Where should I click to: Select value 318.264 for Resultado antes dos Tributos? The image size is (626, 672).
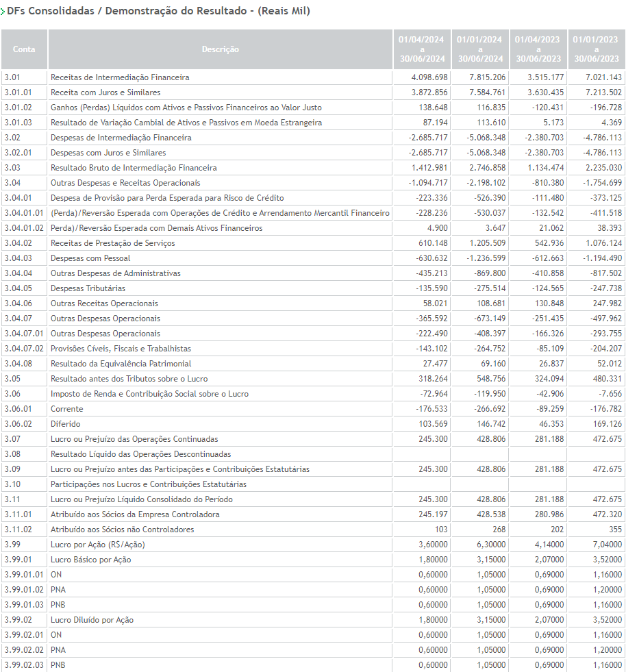pyautogui.click(x=433, y=379)
